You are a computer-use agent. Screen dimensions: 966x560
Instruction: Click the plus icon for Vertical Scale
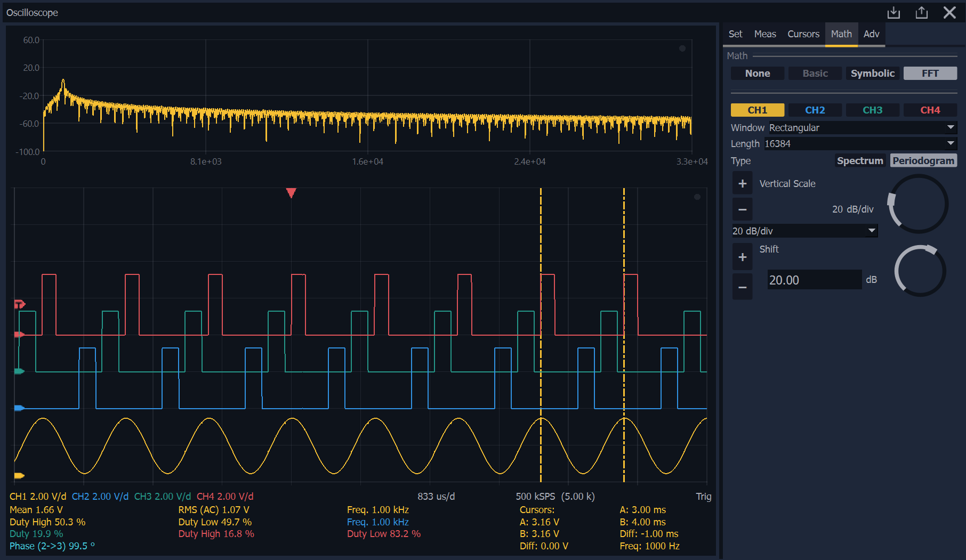pyautogui.click(x=742, y=183)
